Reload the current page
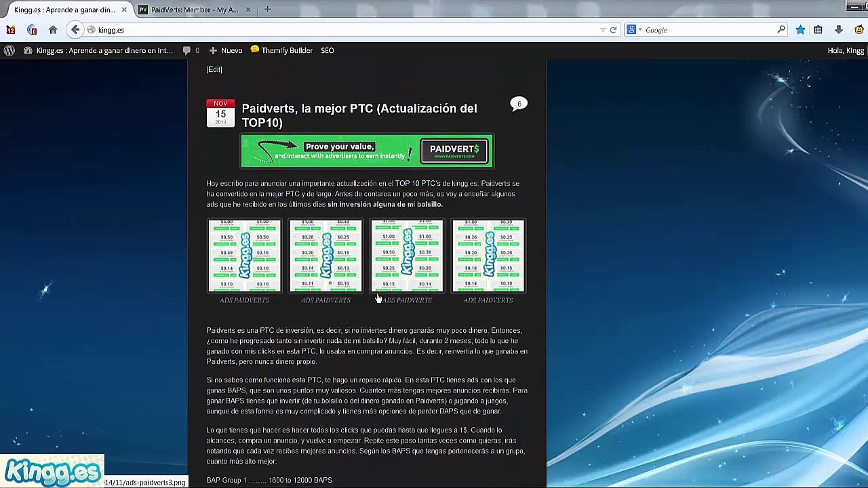This screenshot has width=868, height=488. 613,30
